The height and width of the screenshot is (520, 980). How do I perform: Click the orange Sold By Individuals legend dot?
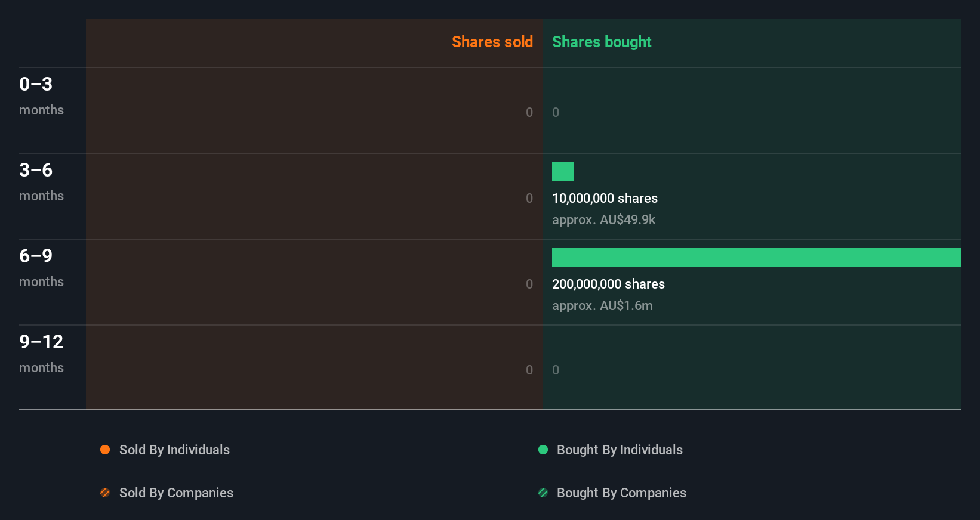[x=105, y=450]
